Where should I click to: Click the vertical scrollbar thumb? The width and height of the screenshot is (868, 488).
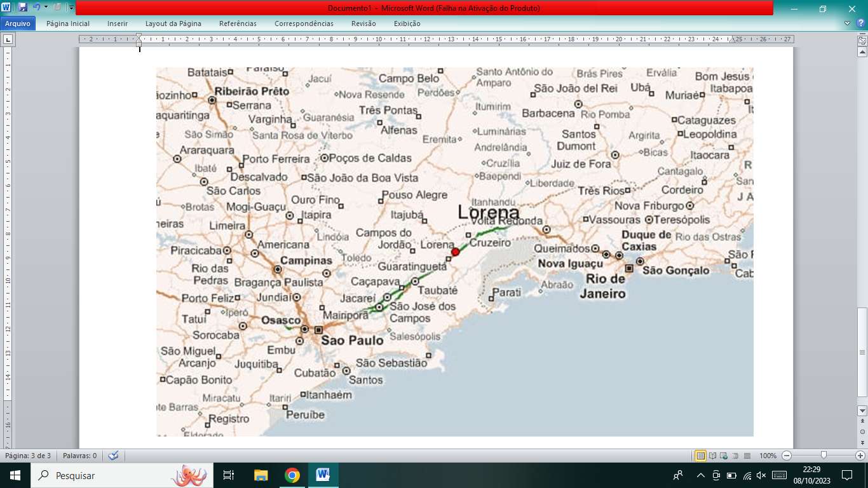coord(862,352)
